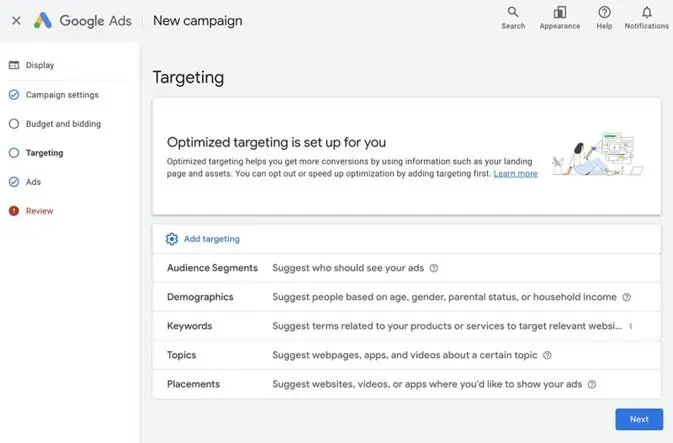
Task: Close the new campaign with X icon
Action: 16,20
